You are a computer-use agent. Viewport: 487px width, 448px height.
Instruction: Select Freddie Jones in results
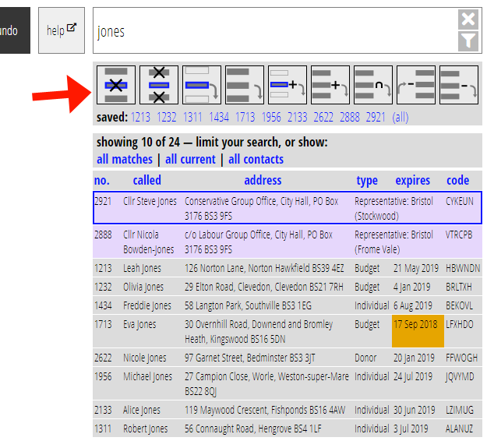(288, 305)
